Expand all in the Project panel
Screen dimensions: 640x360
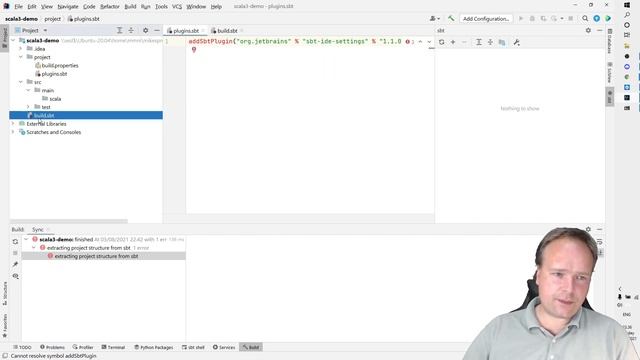tap(120, 30)
